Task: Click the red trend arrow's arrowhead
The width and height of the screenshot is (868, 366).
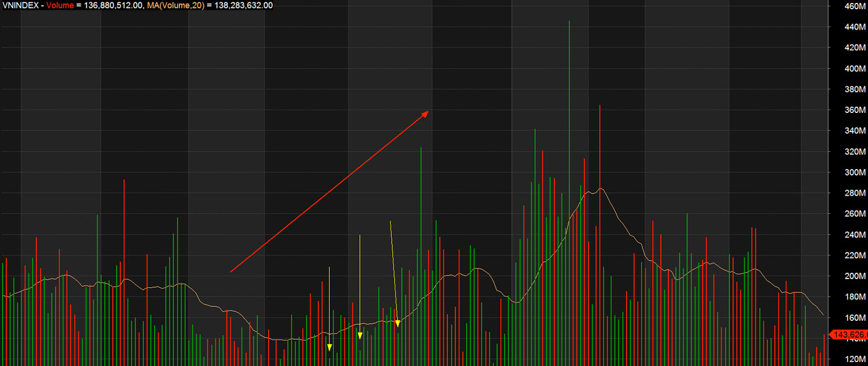Action: [x=425, y=113]
